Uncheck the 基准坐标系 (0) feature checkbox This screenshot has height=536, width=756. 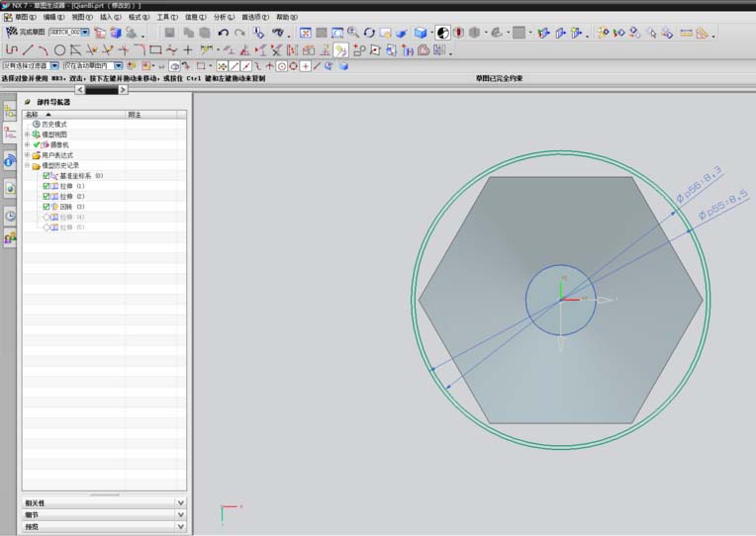pos(46,176)
